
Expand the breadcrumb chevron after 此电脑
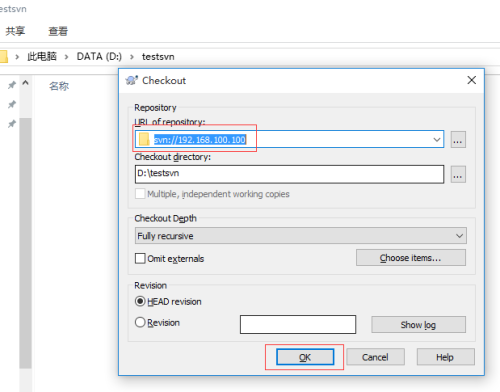pyautogui.click(x=66, y=57)
